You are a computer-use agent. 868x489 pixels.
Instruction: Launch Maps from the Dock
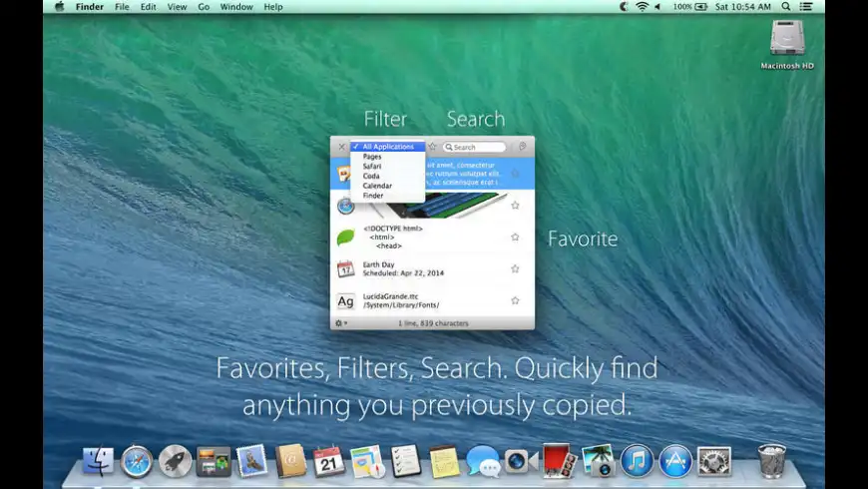pyautogui.click(x=367, y=461)
